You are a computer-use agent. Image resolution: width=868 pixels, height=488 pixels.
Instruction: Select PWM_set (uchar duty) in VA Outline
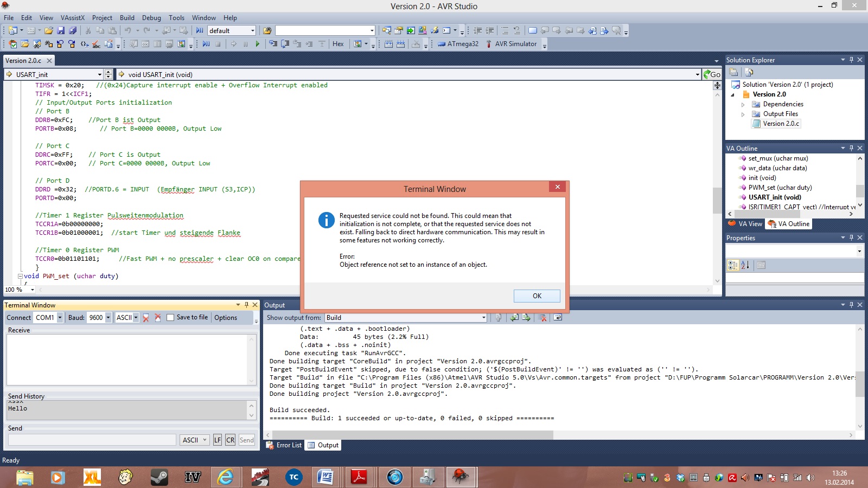[780, 188]
